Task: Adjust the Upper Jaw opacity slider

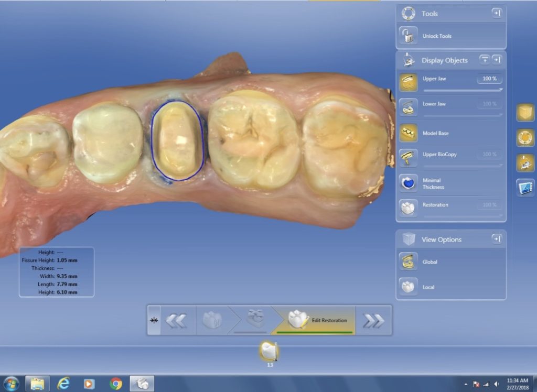Action: point(463,90)
